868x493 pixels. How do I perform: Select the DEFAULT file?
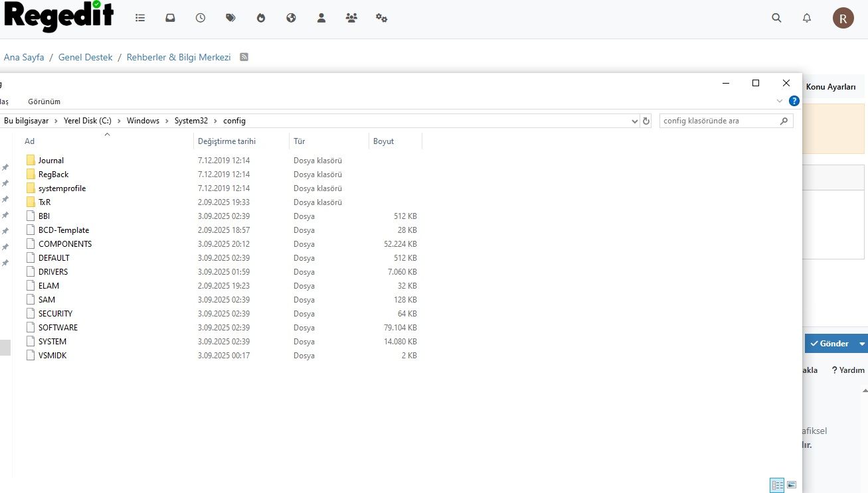(54, 257)
